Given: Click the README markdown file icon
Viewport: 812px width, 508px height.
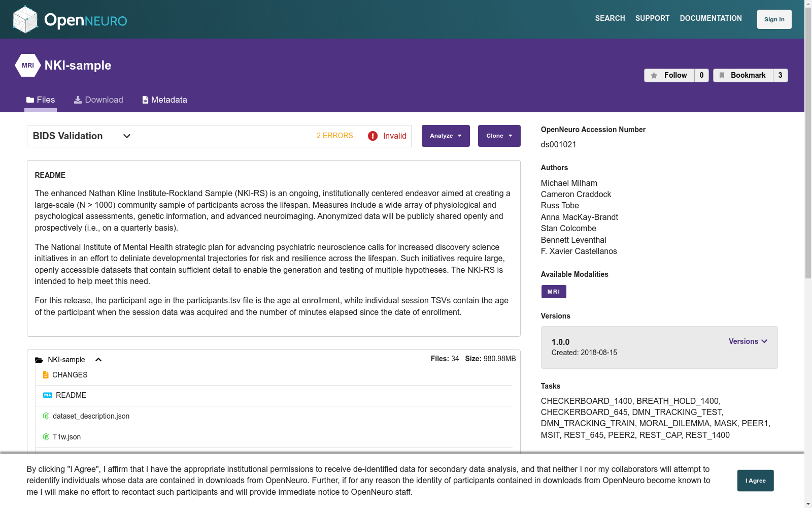Looking at the screenshot, I should tap(48, 395).
